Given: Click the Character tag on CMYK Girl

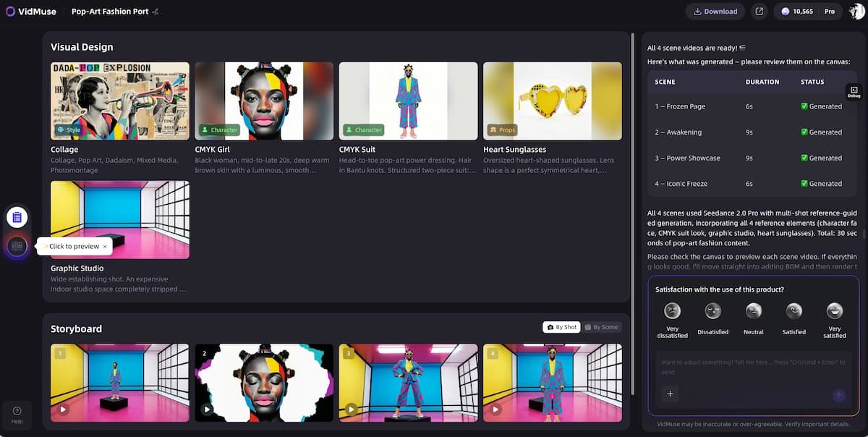Looking at the screenshot, I should [x=220, y=130].
